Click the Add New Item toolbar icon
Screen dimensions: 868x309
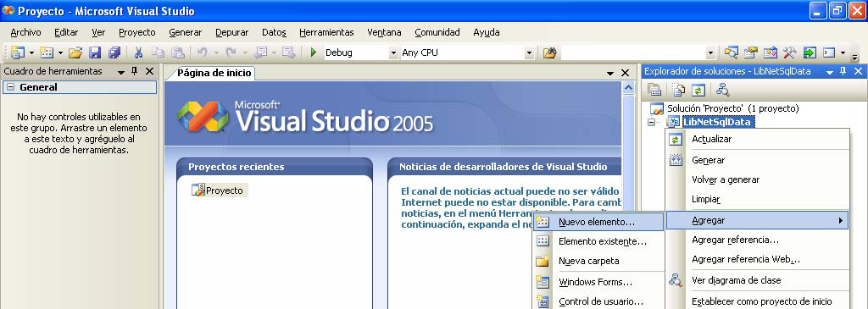47,52
